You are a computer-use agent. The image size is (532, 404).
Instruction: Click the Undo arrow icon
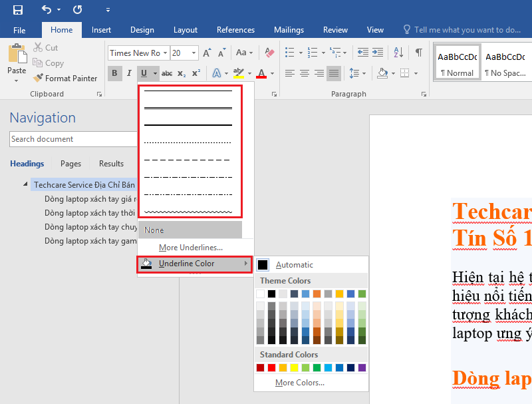tap(47, 10)
